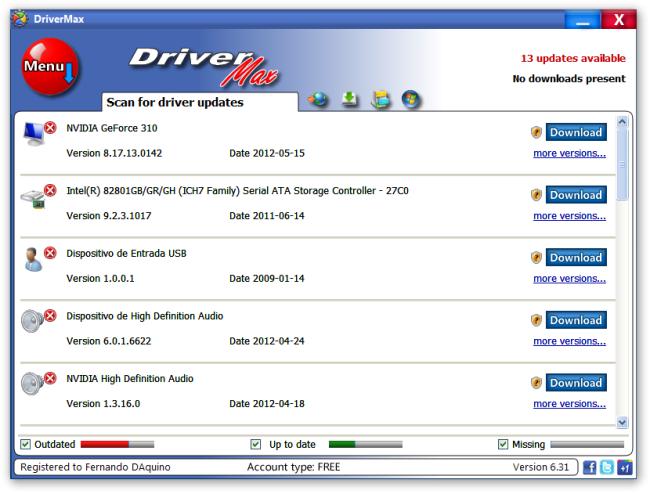This screenshot has height=494, width=650.
Task: Click the NVIDIA High Definition Audio speaker icon
Action: [x=32, y=383]
